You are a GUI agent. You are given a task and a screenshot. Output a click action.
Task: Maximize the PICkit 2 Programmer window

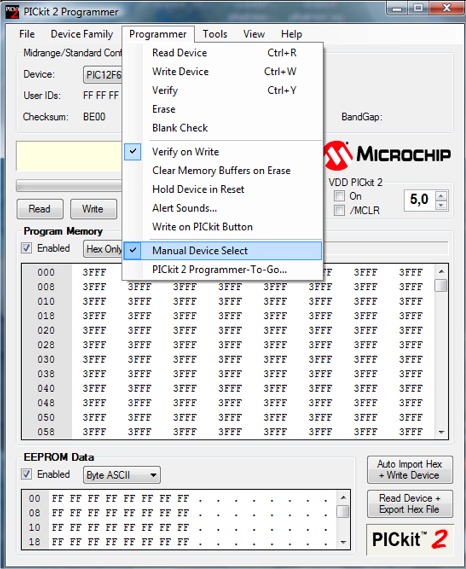click(418, 9)
